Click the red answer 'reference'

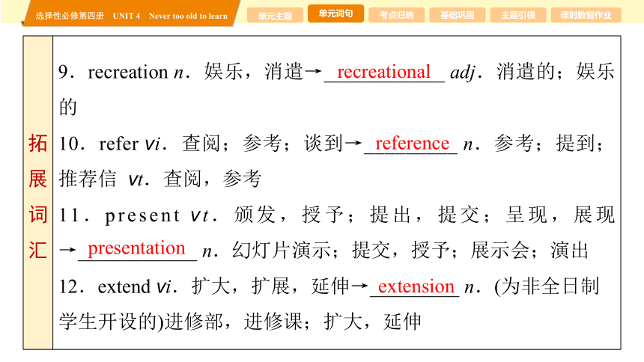click(x=412, y=144)
